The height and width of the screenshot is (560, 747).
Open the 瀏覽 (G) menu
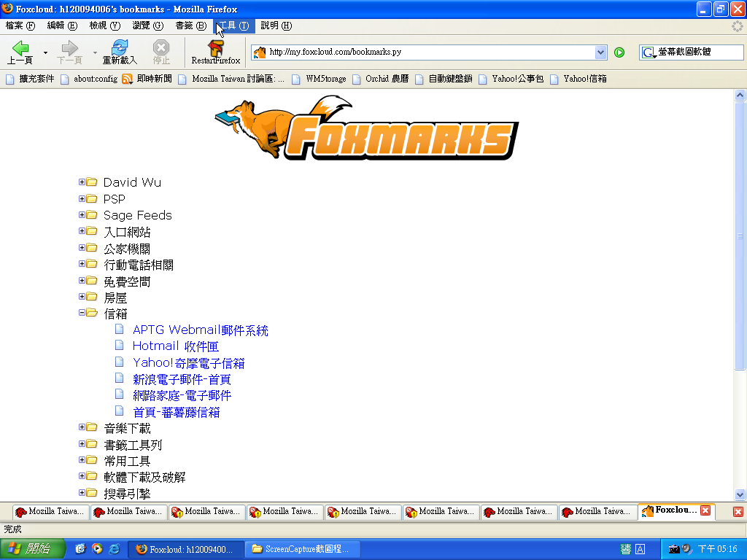coord(147,26)
